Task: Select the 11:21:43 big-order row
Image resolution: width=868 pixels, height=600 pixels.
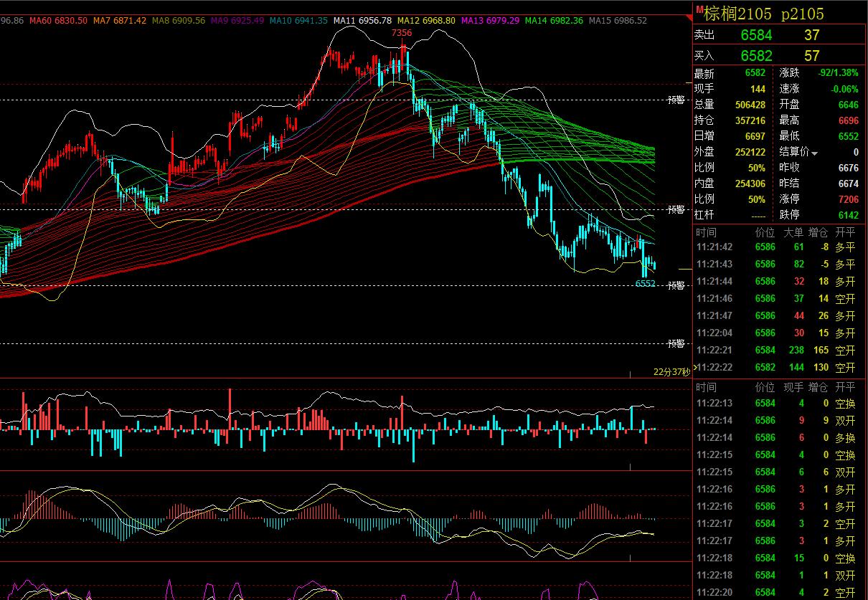Action: pyautogui.click(x=780, y=264)
